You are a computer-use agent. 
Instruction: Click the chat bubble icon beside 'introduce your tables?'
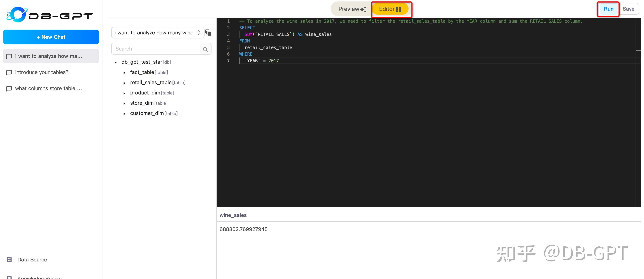(9, 72)
